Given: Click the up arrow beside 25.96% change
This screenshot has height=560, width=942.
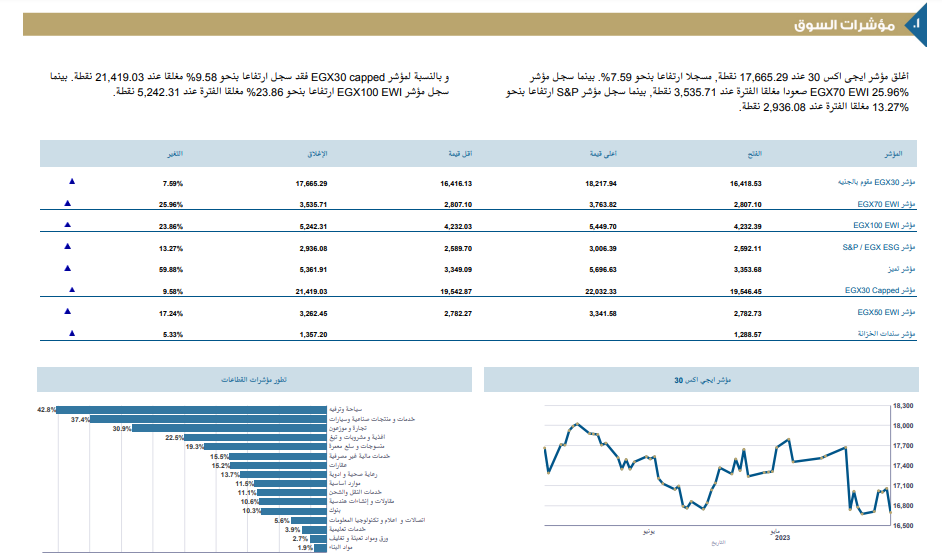Looking at the screenshot, I should coord(67,203).
